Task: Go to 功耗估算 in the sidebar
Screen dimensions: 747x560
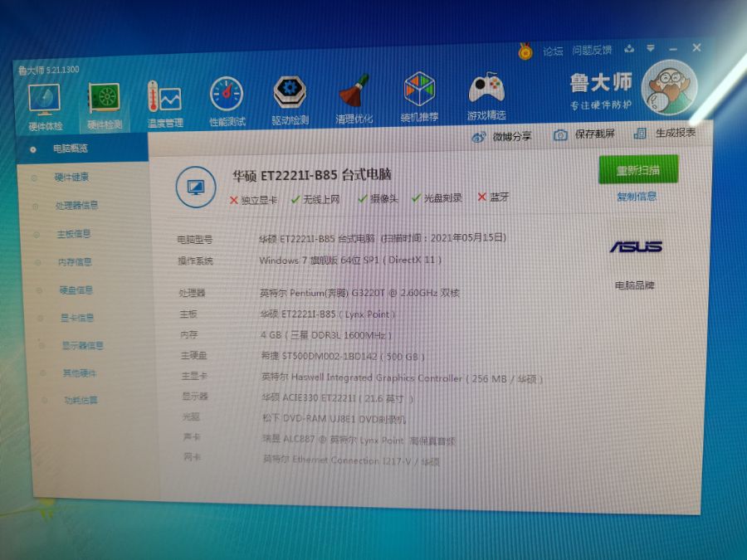Action: point(81,400)
